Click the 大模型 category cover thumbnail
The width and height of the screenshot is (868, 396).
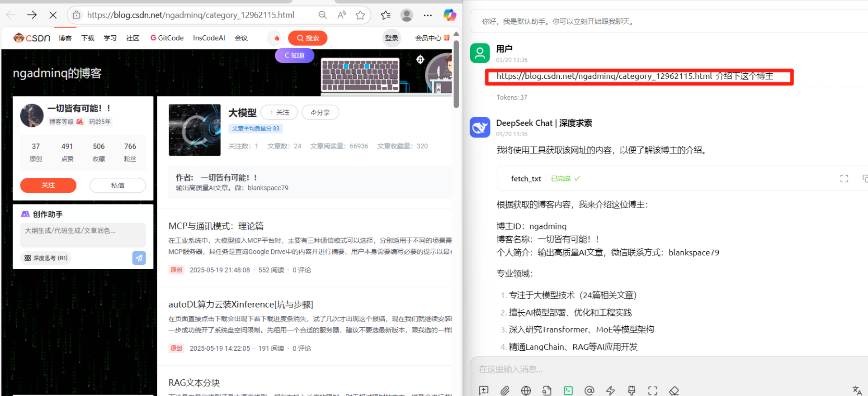194,130
